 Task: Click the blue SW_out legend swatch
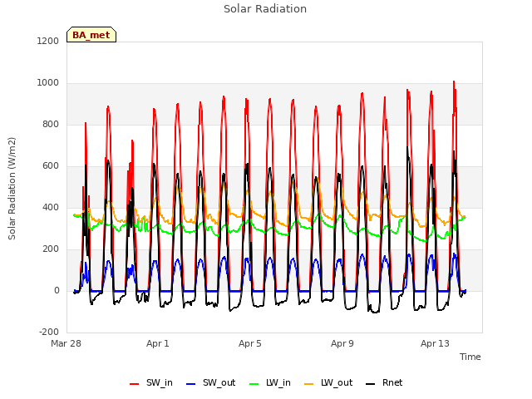[191, 384]
